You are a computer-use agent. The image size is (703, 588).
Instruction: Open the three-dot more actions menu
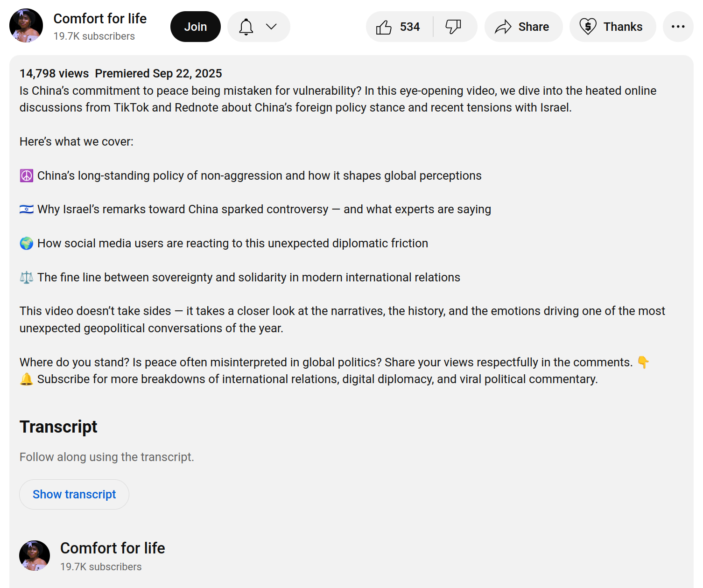[678, 27]
